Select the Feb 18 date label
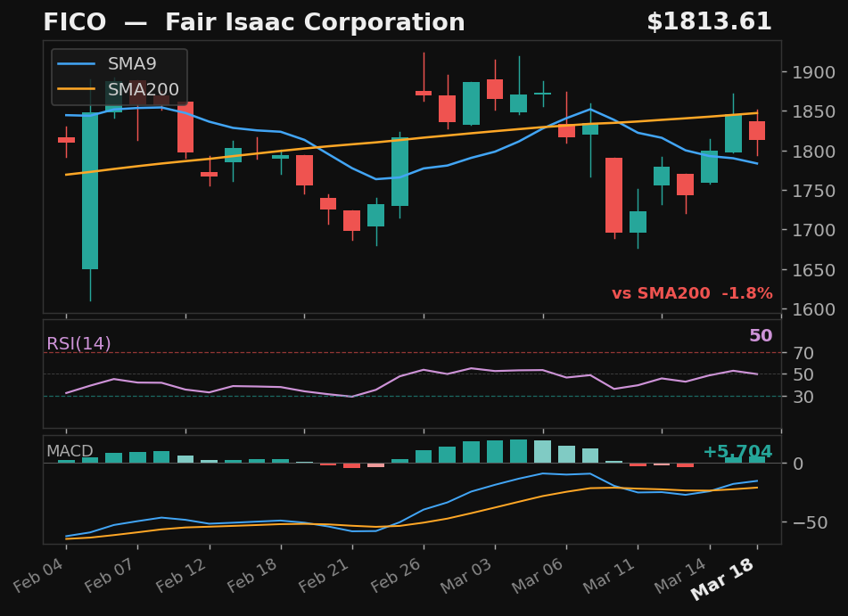The image size is (848, 616). [253, 575]
